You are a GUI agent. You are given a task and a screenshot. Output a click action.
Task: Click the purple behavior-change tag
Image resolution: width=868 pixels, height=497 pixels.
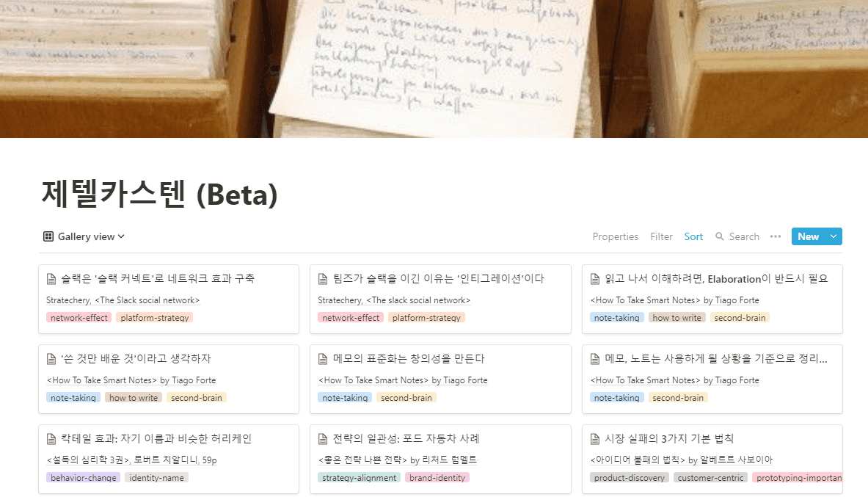pos(84,478)
